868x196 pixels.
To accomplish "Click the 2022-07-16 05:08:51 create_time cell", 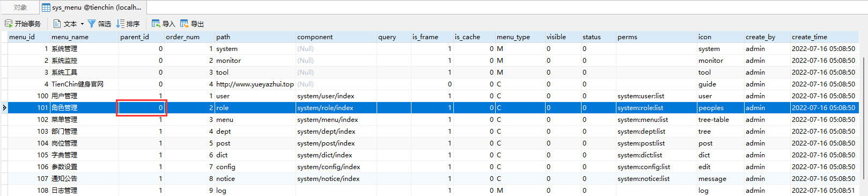I will (825, 191).
